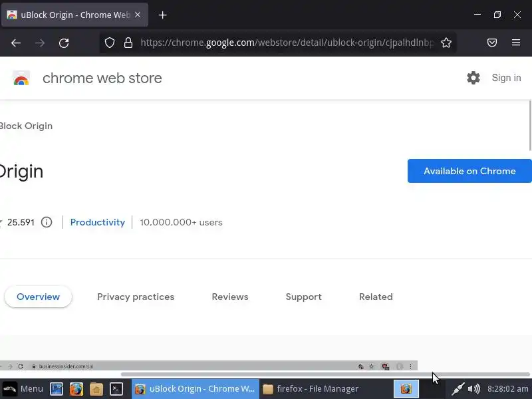Open the tracking protection shield

coord(110,43)
